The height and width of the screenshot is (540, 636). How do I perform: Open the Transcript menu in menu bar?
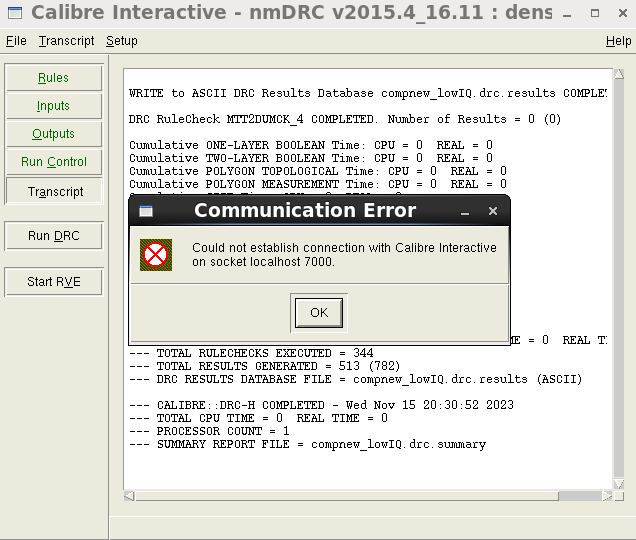click(67, 41)
